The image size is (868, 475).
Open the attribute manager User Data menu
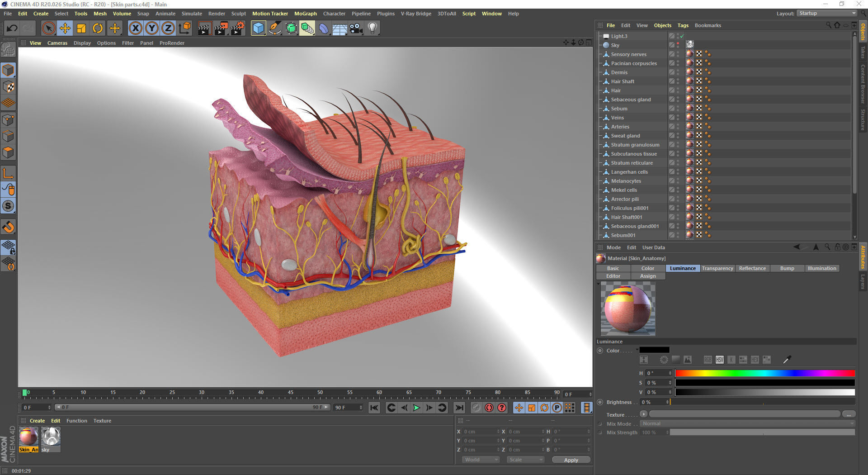click(x=653, y=247)
